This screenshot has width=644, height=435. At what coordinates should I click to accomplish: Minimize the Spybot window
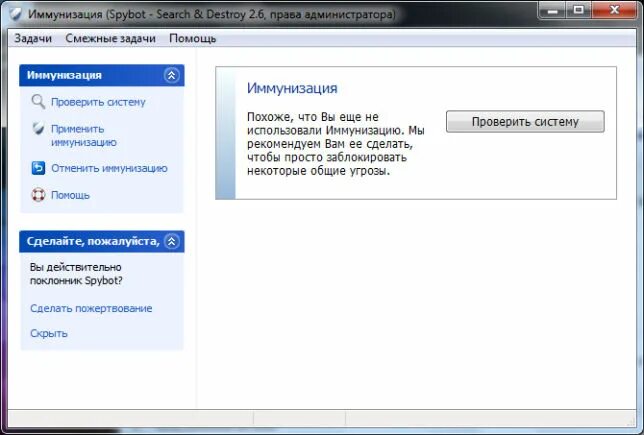552,10
